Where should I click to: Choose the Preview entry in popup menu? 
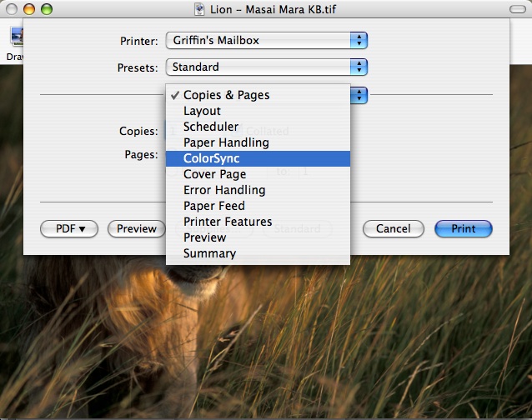[x=204, y=237]
